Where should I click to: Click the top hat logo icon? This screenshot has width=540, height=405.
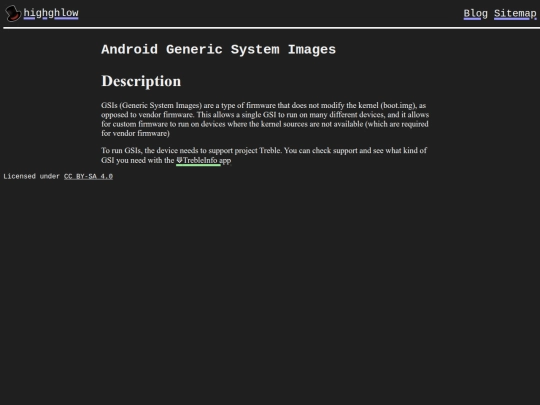click(13, 14)
